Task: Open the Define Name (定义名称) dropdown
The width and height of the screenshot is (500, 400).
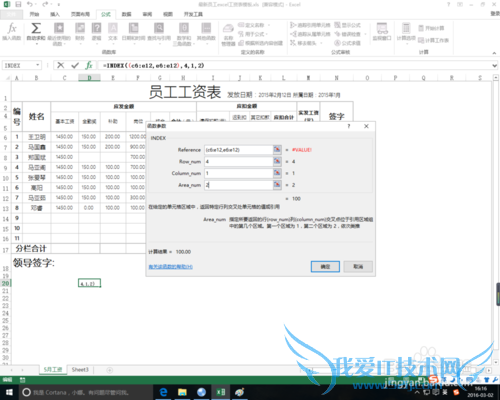Action: 255,25
